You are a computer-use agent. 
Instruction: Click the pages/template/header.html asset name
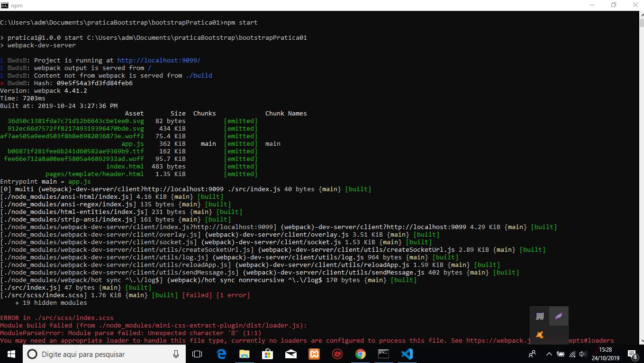click(95, 174)
